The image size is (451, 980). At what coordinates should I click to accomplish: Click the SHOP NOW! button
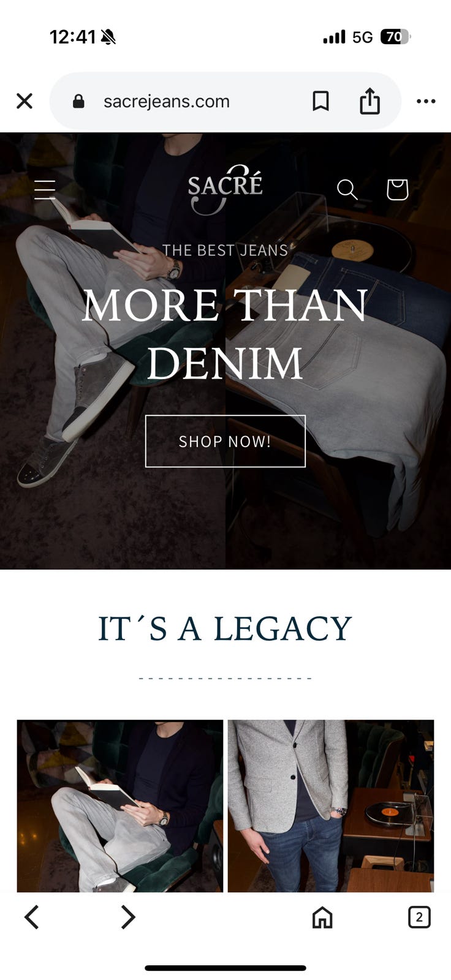(225, 441)
